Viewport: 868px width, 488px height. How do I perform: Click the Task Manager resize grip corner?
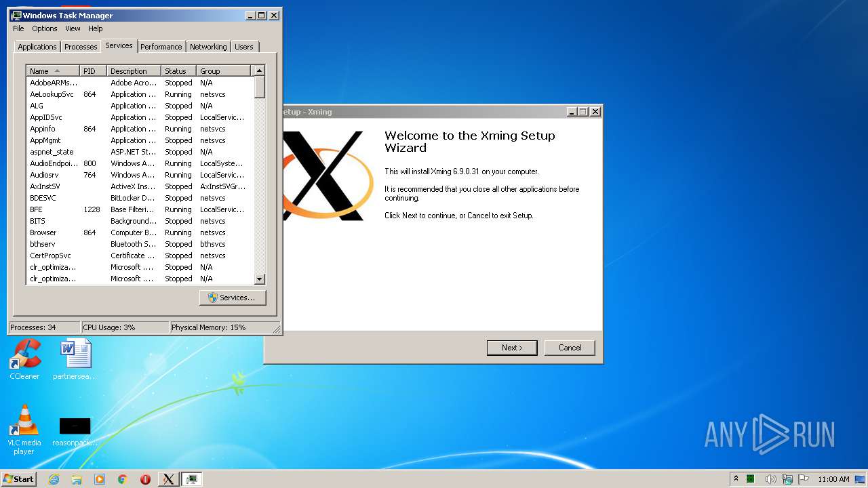point(277,329)
